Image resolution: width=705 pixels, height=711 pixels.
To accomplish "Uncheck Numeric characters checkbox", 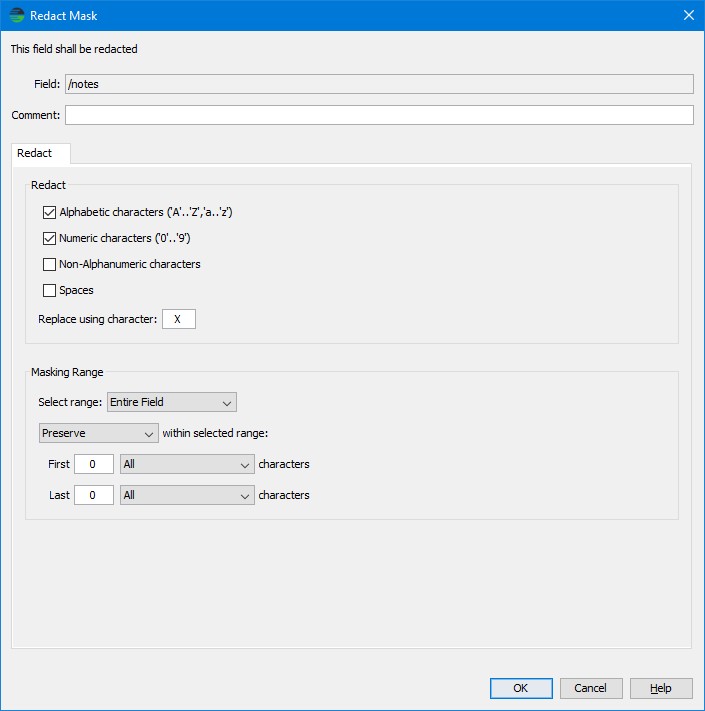I will (49, 239).
